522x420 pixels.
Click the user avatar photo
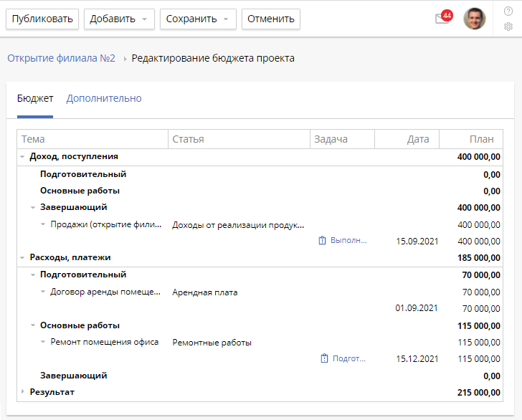pyautogui.click(x=474, y=19)
